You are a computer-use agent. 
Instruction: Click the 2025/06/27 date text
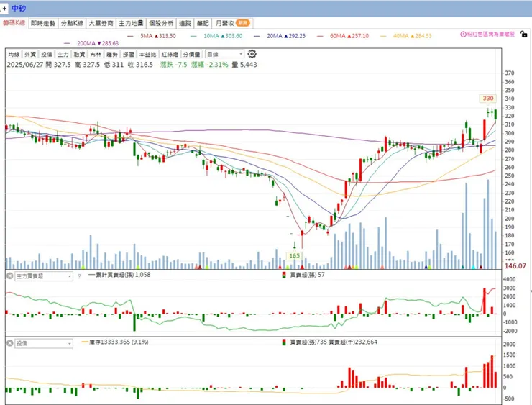tap(24, 65)
